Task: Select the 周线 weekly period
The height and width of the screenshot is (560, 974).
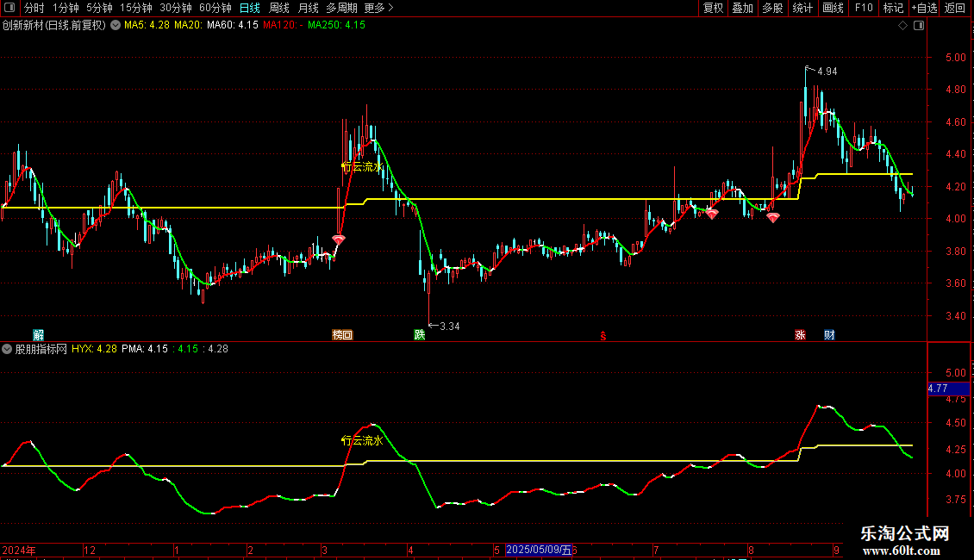Action: (279, 8)
